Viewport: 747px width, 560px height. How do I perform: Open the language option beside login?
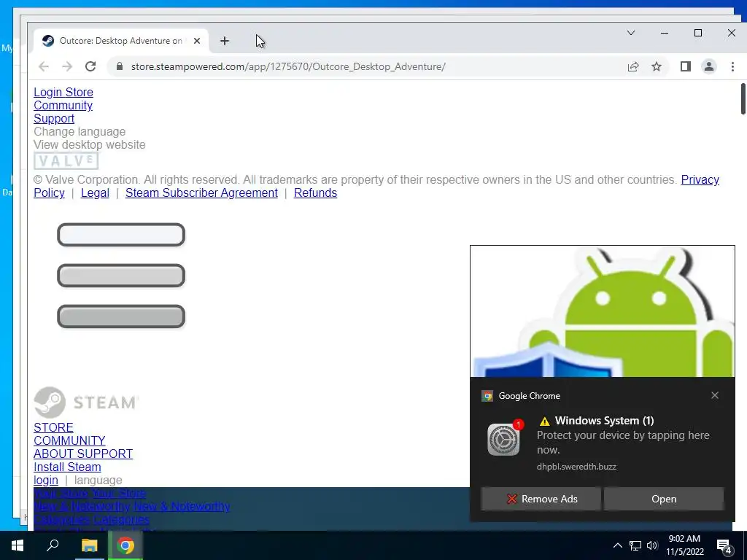click(x=98, y=480)
